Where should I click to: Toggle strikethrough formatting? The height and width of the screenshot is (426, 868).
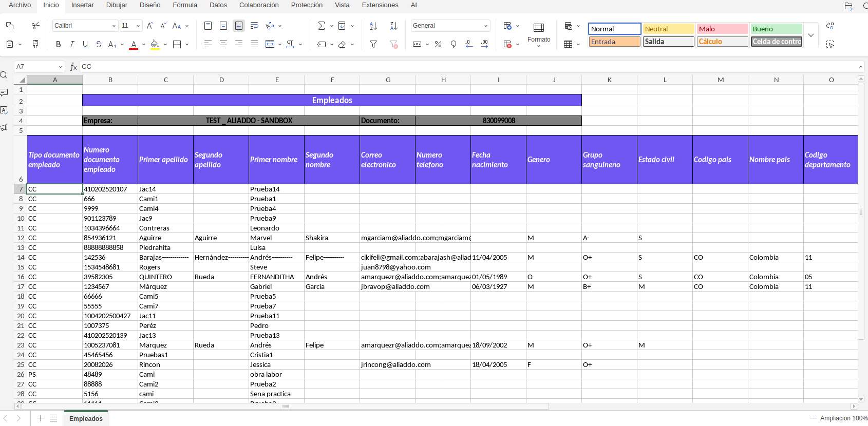tap(99, 45)
